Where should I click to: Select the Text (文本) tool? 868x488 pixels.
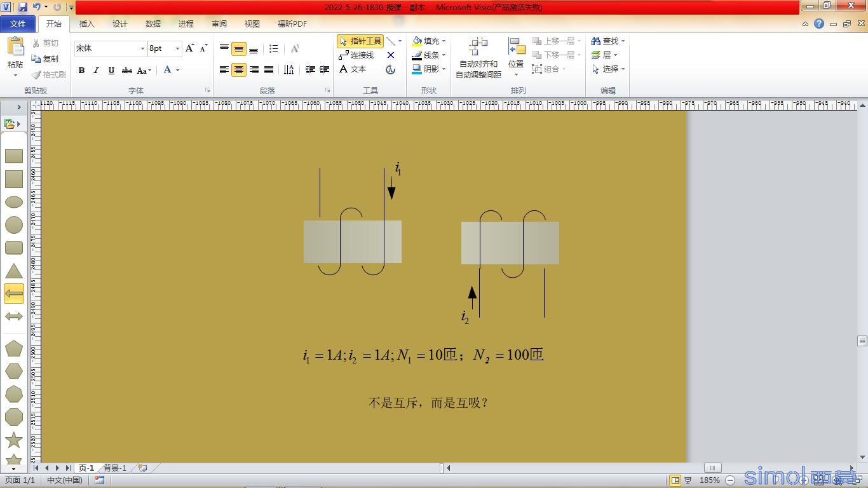point(353,69)
